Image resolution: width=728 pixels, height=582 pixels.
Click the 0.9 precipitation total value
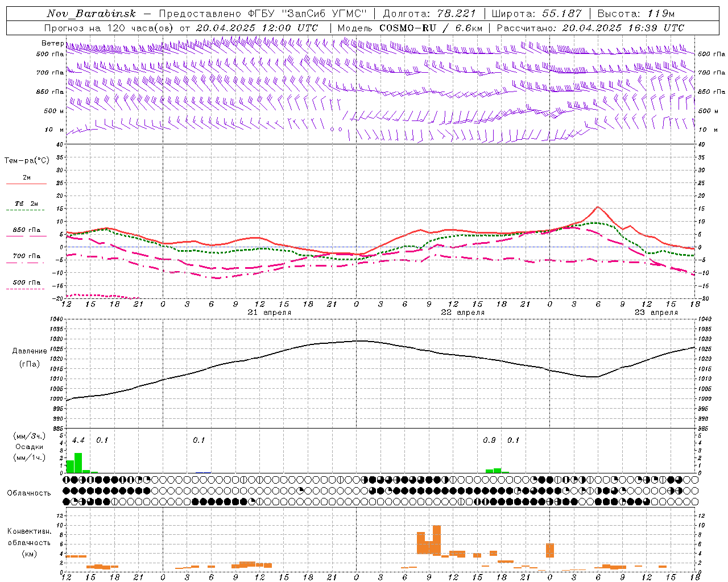489,440
